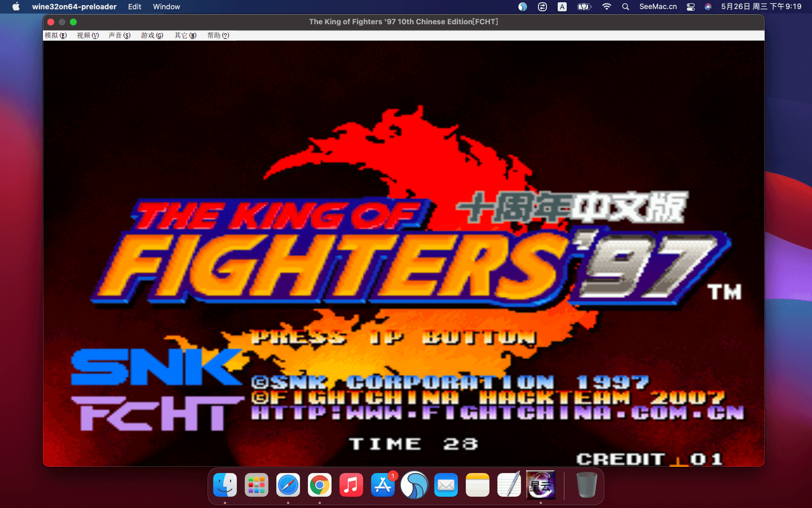812x508 pixels.
Task: Open Mail from the Dock
Action: 446,485
